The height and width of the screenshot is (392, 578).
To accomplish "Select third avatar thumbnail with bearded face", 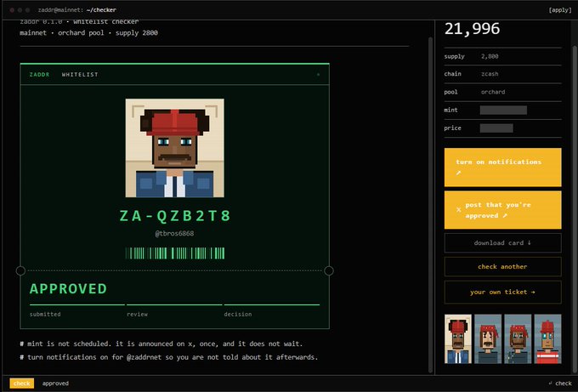I will pos(518,339).
